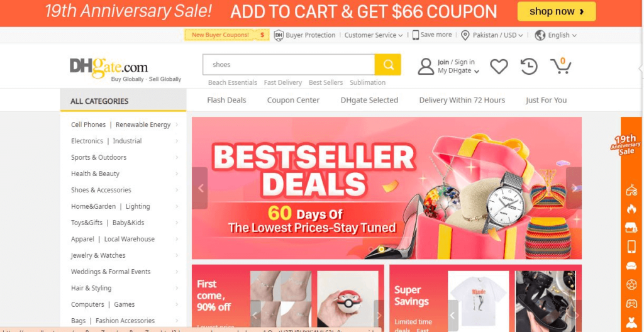Click the yellow search magnifier button
The image size is (644, 332).
(387, 65)
